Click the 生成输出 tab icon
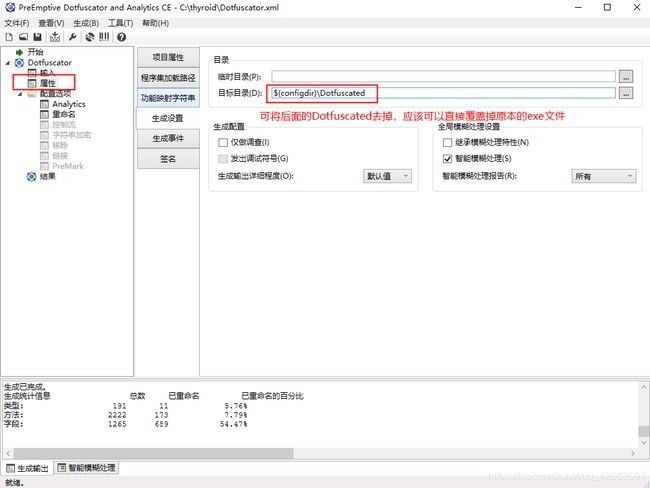 [x=10, y=469]
